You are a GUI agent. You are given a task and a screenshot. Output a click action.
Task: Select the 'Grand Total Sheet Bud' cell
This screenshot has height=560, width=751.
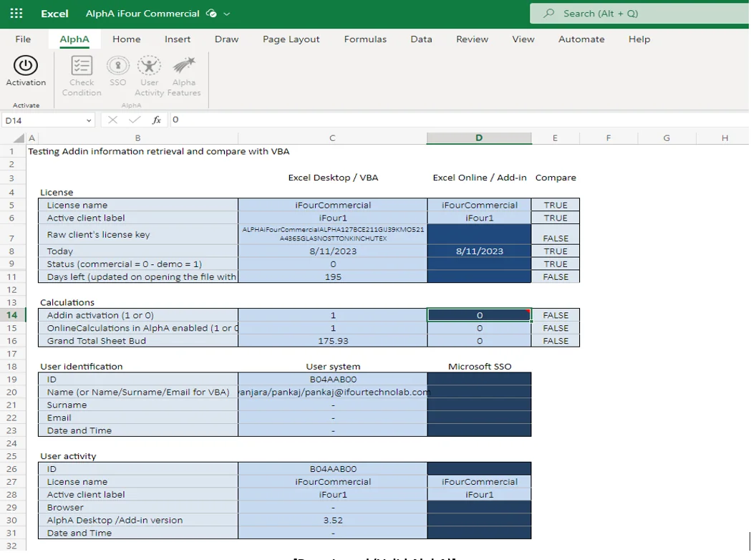pos(138,341)
